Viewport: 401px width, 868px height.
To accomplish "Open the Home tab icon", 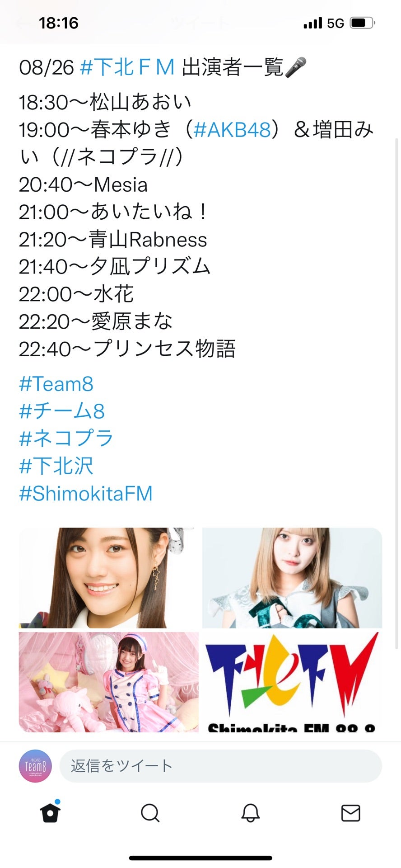I will click(x=50, y=812).
